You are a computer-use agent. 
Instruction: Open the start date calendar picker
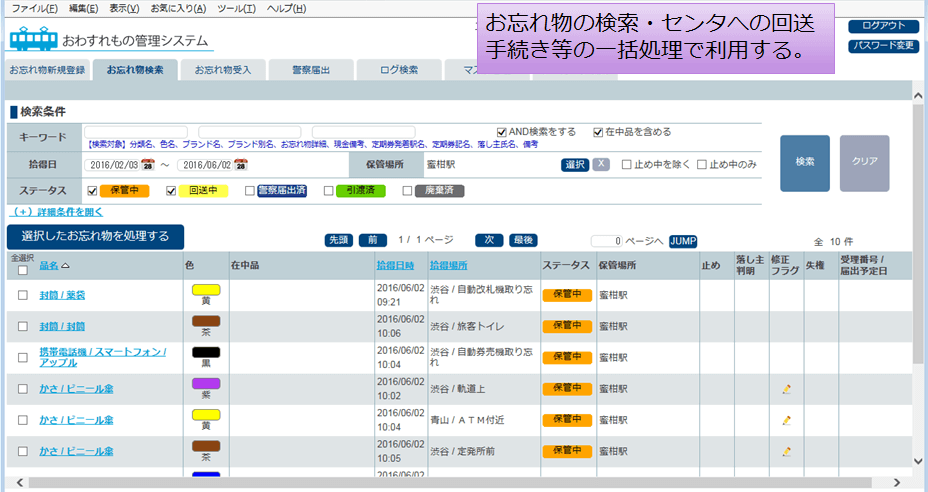coord(148,165)
